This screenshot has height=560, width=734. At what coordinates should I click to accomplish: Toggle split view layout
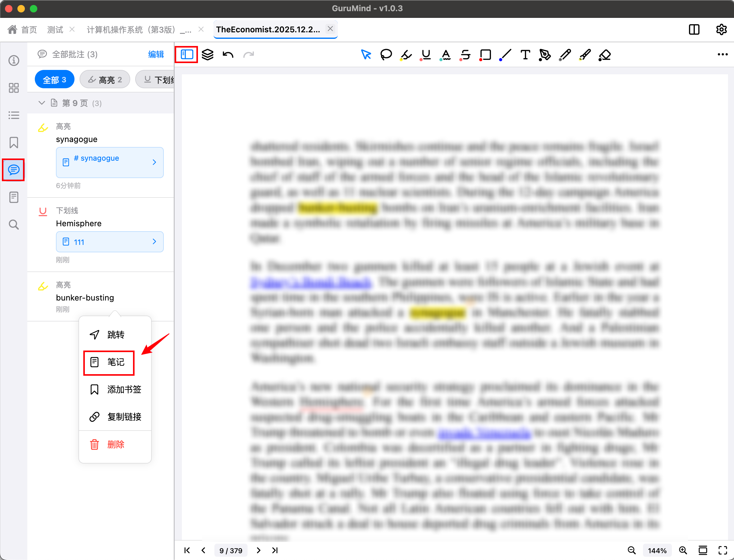(x=694, y=29)
